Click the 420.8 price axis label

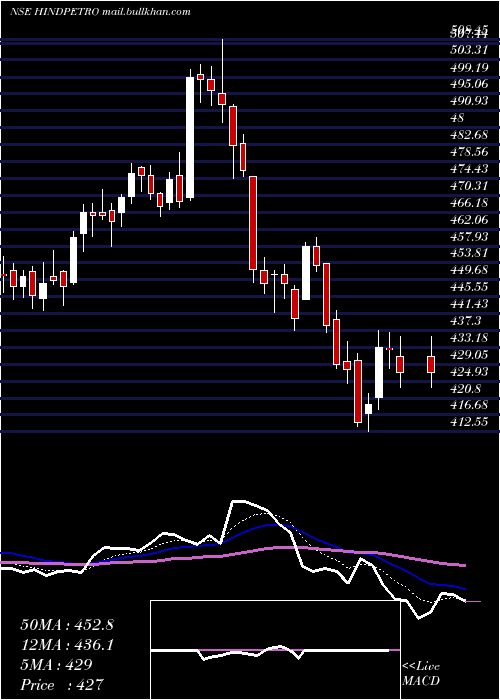[x=465, y=389]
